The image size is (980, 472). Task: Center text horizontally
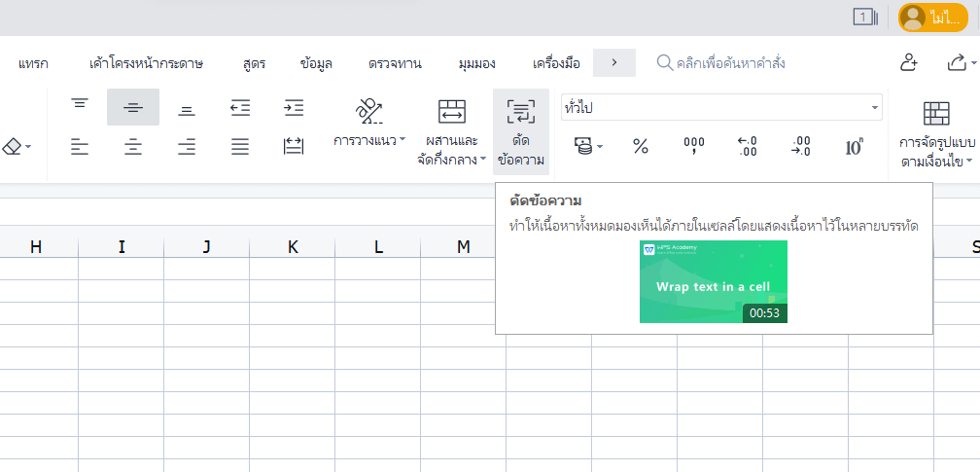click(x=133, y=147)
